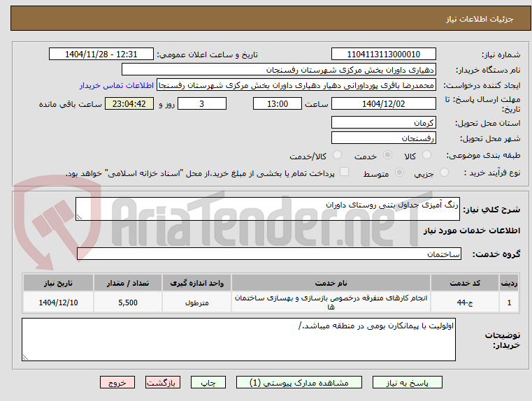Toggle the Islamic treasury bonds payment checkbox
Image resolution: width=532 pixels, height=401 pixels.
(x=345, y=172)
